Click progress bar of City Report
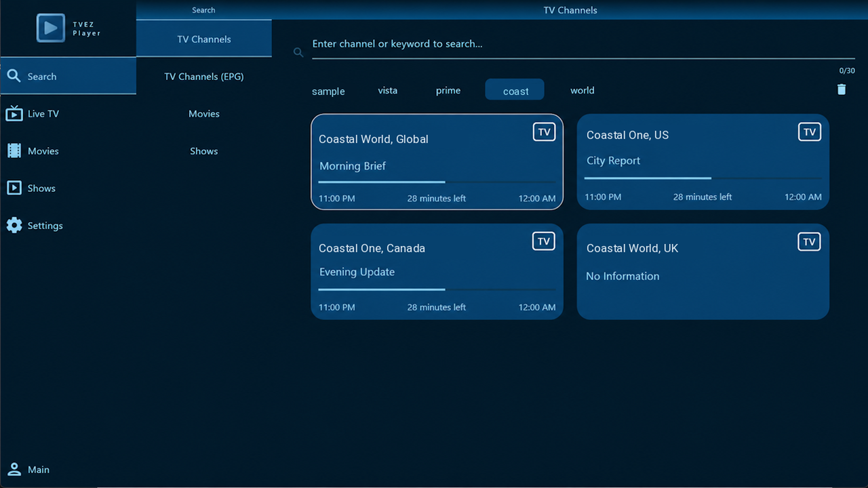The image size is (868, 488). coord(703,178)
